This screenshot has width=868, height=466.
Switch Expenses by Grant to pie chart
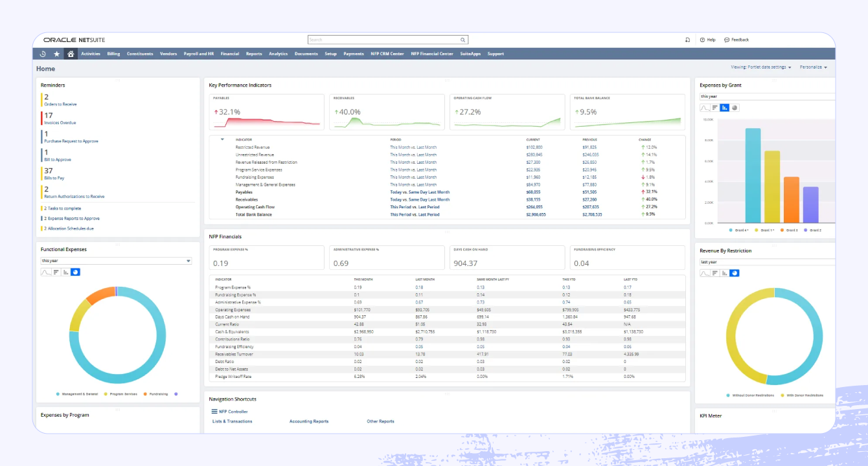(735, 107)
